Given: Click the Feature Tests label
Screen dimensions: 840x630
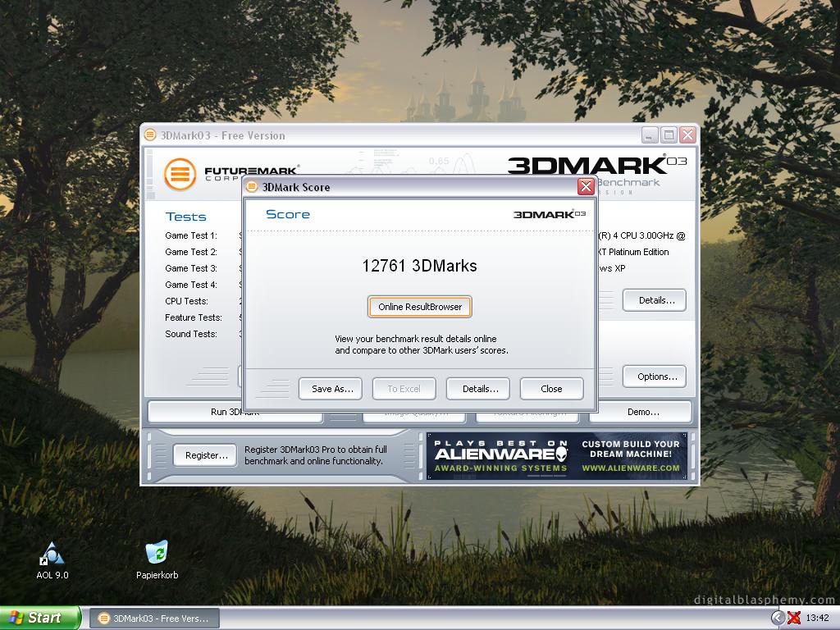Looking at the screenshot, I should click(x=194, y=317).
